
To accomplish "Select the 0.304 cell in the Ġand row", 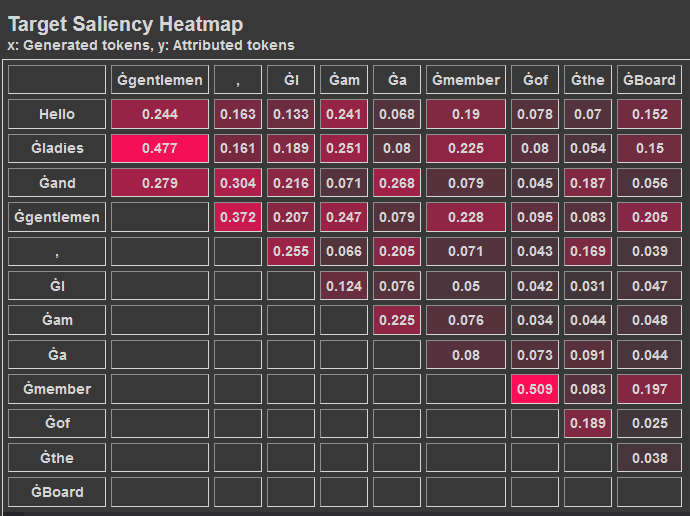I will pyautogui.click(x=238, y=183).
